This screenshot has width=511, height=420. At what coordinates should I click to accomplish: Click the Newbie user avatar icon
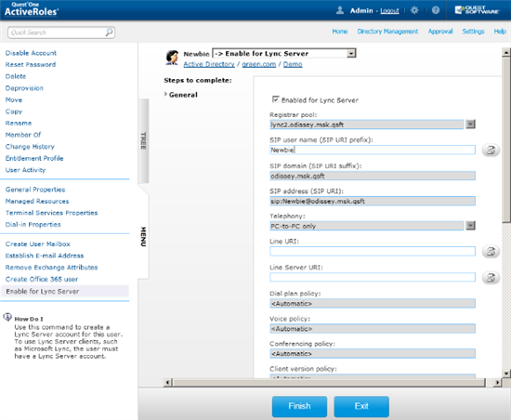(x=172, y=58)
